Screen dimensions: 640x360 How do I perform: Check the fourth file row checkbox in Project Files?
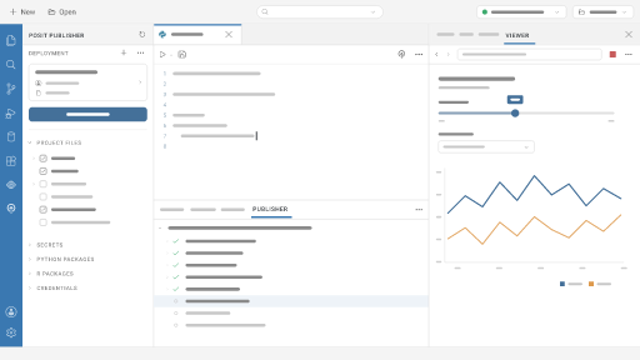(x=43, y=197)
